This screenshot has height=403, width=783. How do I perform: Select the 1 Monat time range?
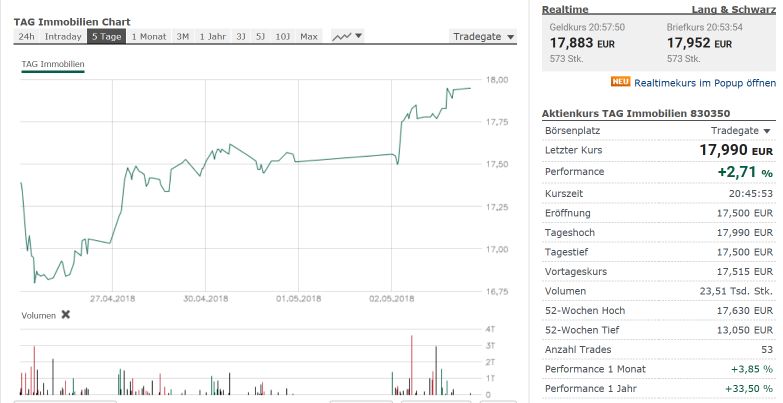coord(149,37)
